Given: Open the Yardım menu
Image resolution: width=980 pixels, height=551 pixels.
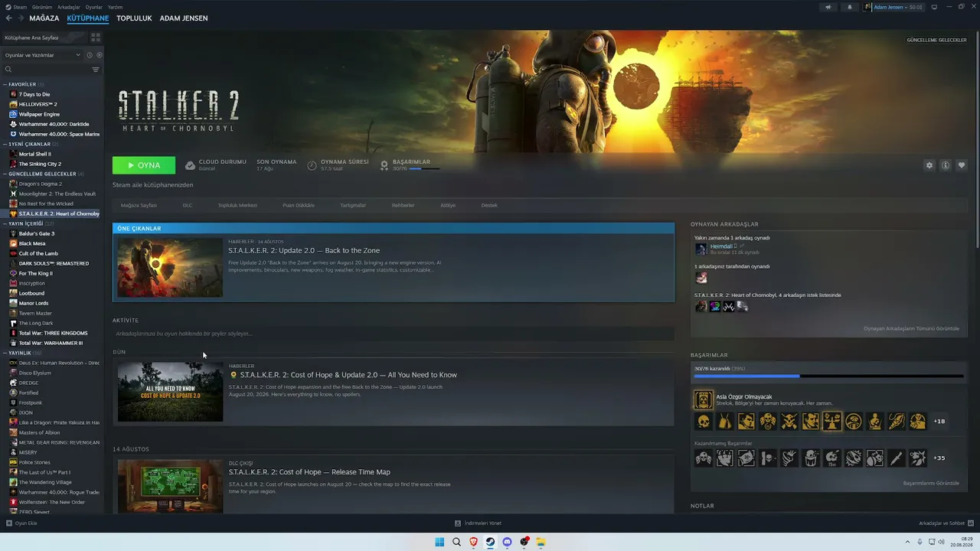Looking at the screenshot, I should [x=115, y=7].
